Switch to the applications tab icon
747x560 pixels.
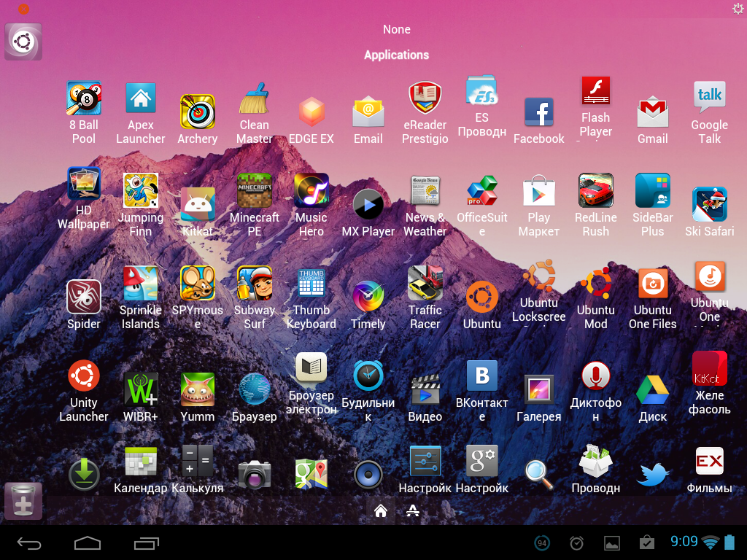(413, 511)
